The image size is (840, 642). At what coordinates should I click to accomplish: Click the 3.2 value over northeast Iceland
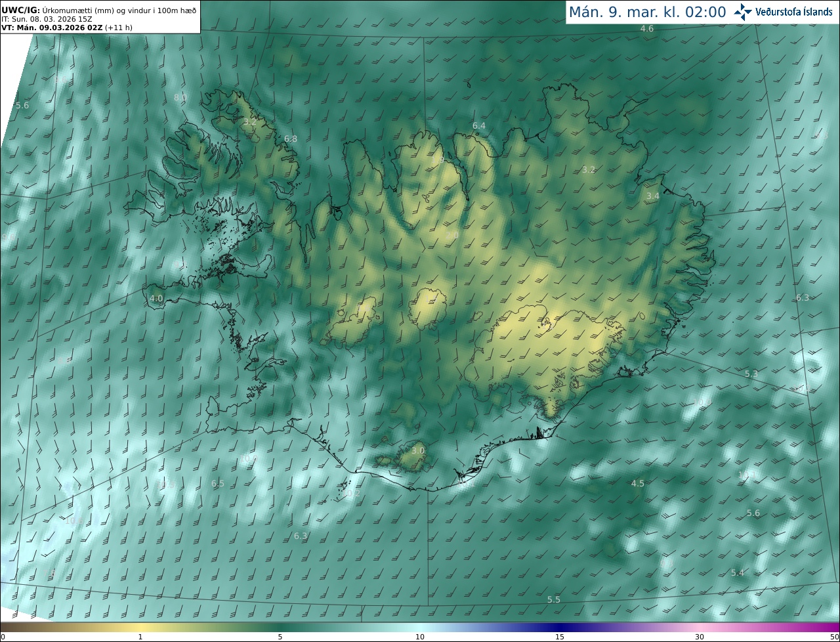click(x=589, y=170)
